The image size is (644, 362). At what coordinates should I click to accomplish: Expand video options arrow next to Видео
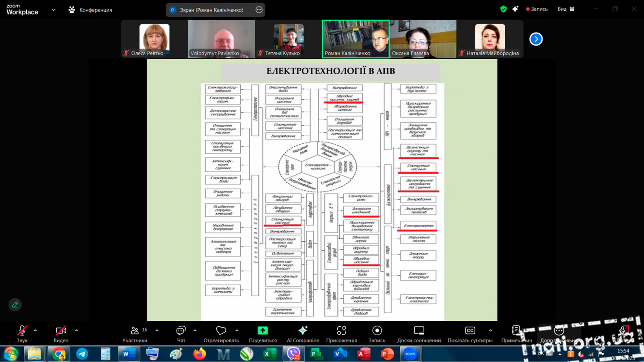[76, 331]
